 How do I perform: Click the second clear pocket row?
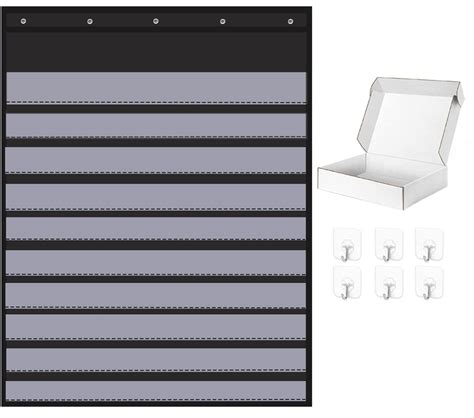pyautogui.click(x=156, y=126)
